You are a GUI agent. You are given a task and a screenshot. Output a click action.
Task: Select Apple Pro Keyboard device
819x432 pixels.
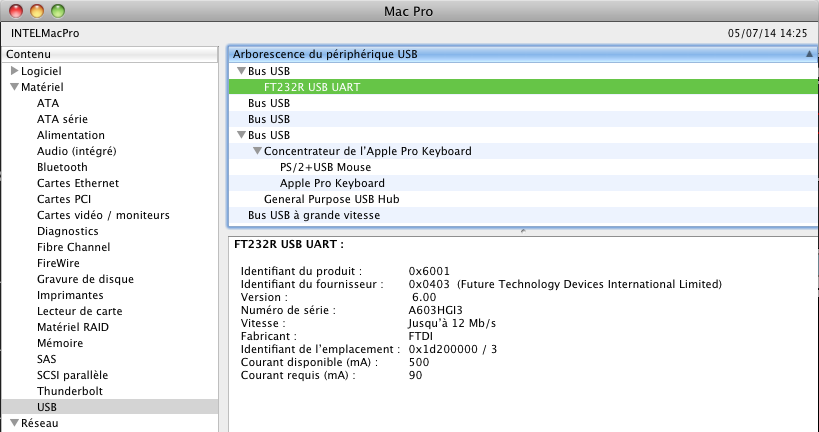point(332,183)
